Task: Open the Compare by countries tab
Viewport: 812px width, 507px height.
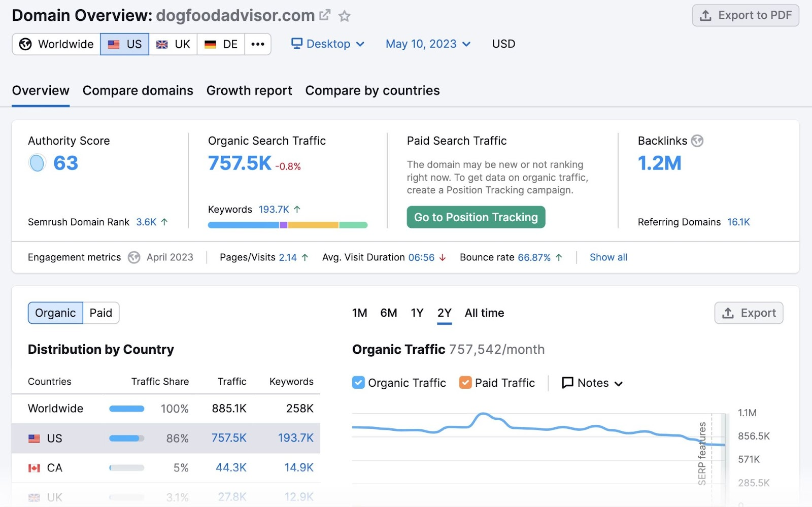Action: point(373,90)
